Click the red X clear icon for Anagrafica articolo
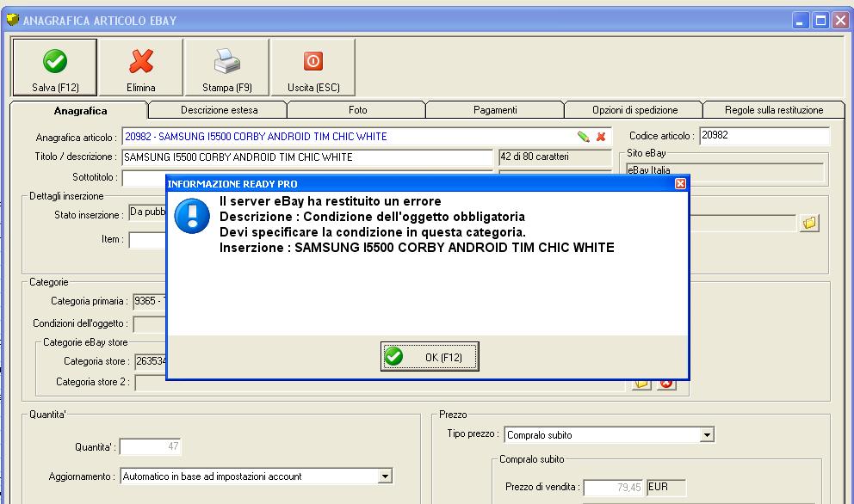The height and width of the screenshot is (504, 854). click(x=601, y=137)
